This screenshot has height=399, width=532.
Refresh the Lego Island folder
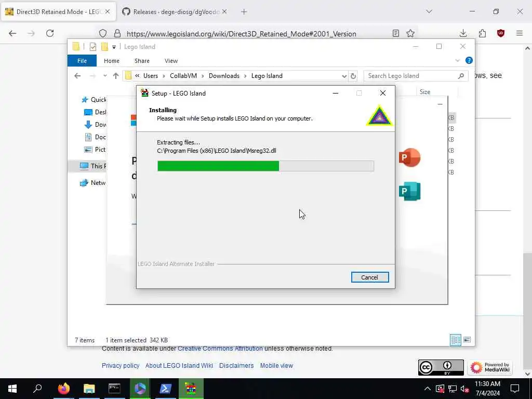click(353, 76)
